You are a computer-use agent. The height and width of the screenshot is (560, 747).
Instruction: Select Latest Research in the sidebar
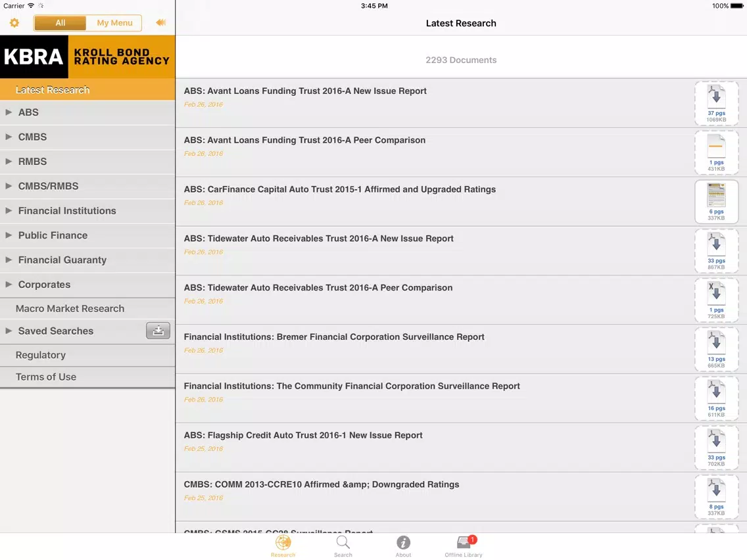point(87,89)
